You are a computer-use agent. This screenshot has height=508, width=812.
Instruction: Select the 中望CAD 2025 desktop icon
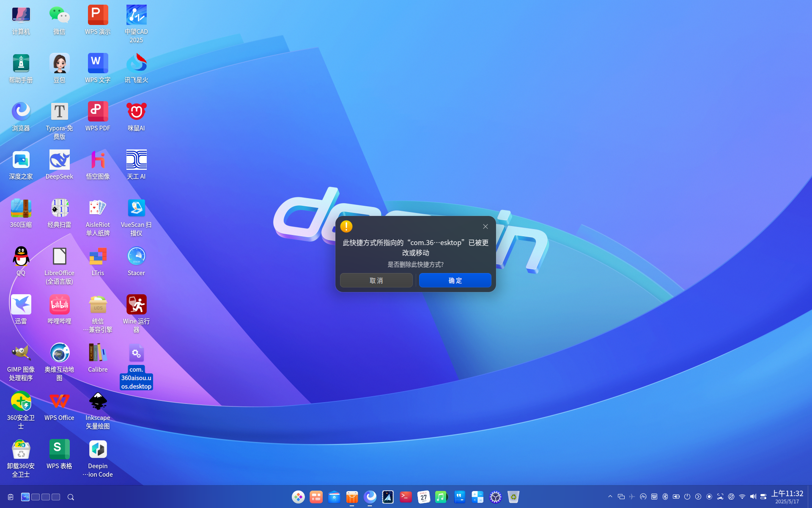[136, 24]
